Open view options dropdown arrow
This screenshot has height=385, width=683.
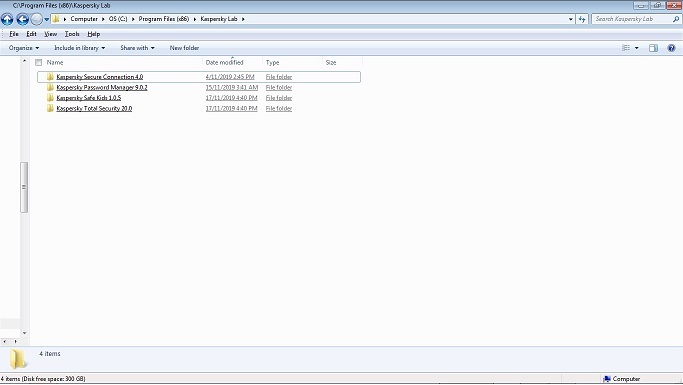point(637,48)
